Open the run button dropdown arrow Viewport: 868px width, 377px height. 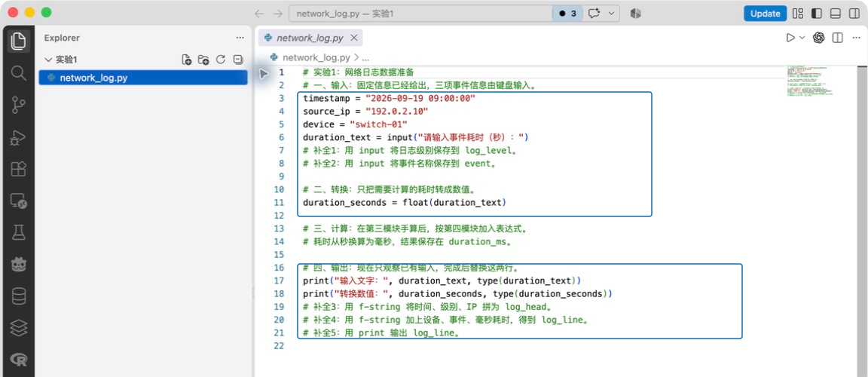(802, 38)
